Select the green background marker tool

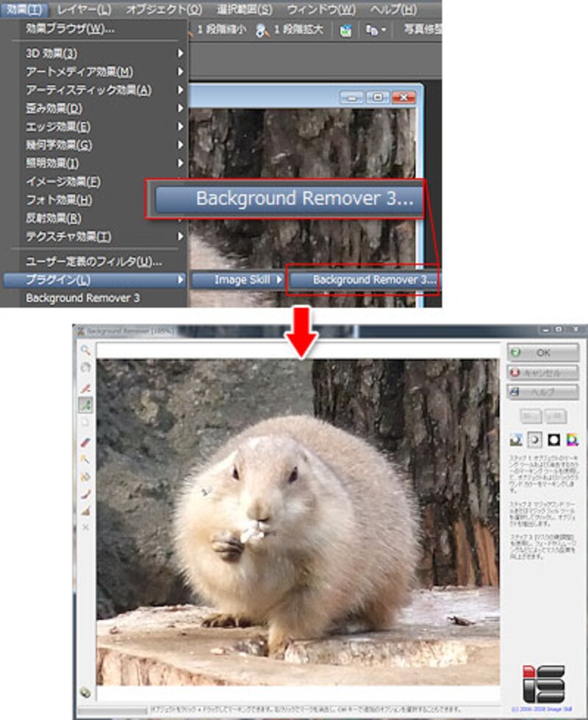(x=85, y=405)
